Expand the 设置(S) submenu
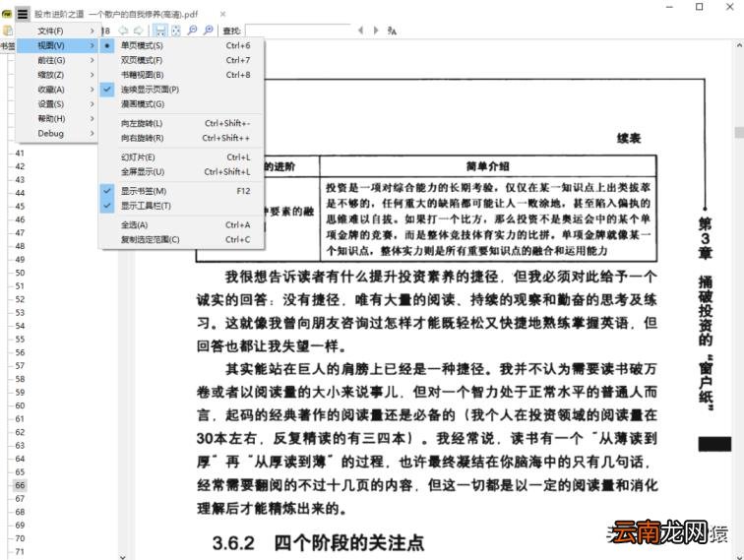The height and width of the screenshot is (560, 744). pyautogui.click(x=57, y=104)
